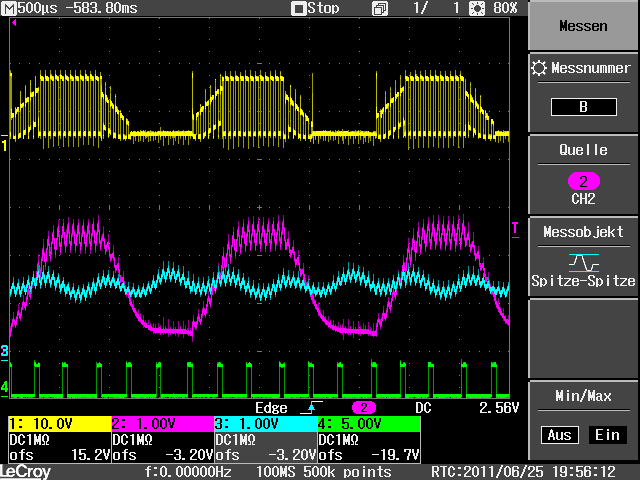Click the trigger source 2 badge
Image resolution: width=640 pixels, height=480 pixels.
click(364, 408)
